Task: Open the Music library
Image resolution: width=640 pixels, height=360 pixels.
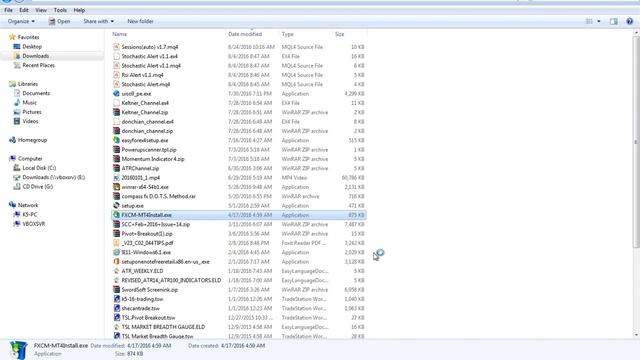Action: tap(29, 102)
